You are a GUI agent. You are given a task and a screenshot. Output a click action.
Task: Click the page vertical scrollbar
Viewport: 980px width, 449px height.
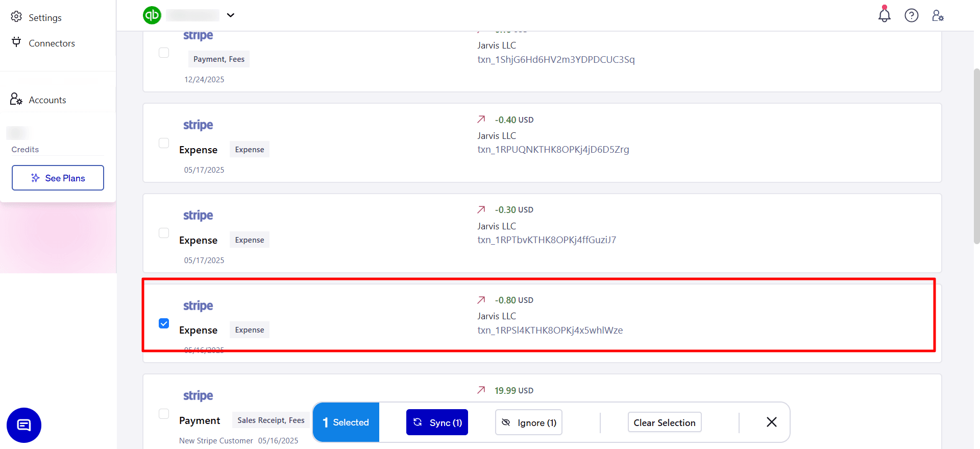[976, 156]
